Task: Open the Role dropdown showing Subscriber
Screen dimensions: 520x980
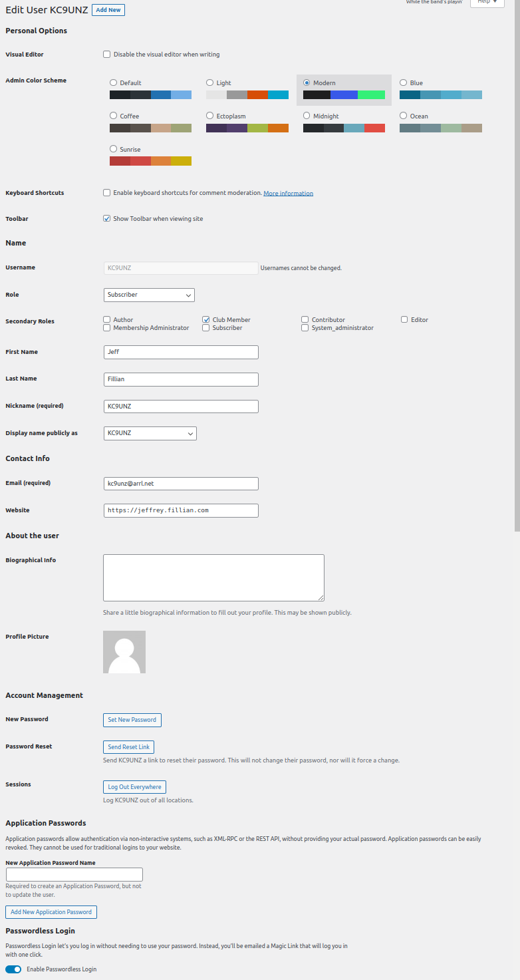Action: 149,295
